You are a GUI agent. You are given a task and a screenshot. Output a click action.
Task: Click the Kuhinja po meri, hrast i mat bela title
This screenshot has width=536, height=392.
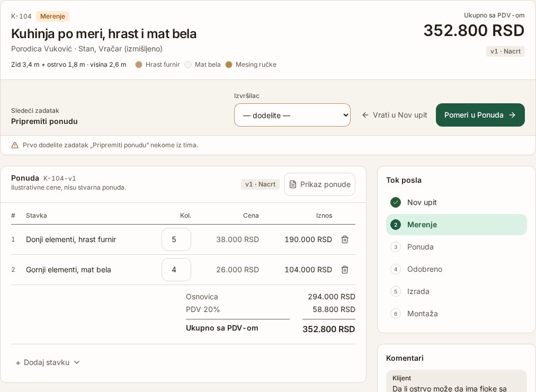click(x=104, y=34)
